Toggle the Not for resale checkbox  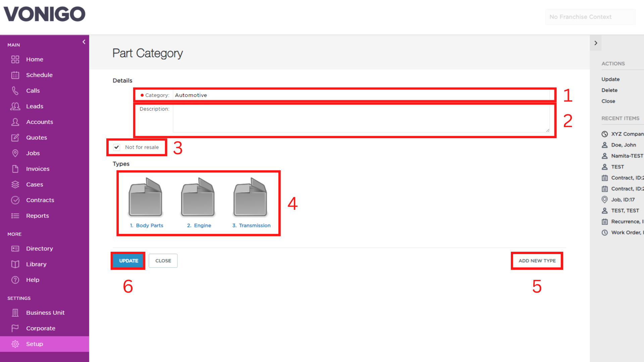117,147
